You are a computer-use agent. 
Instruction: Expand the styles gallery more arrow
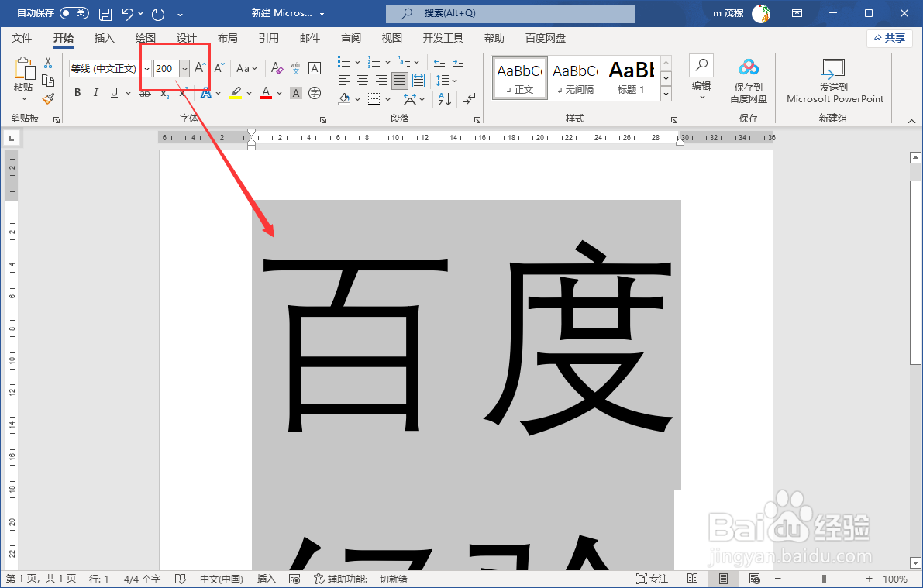pyautogui.click(x=666, y=93)
